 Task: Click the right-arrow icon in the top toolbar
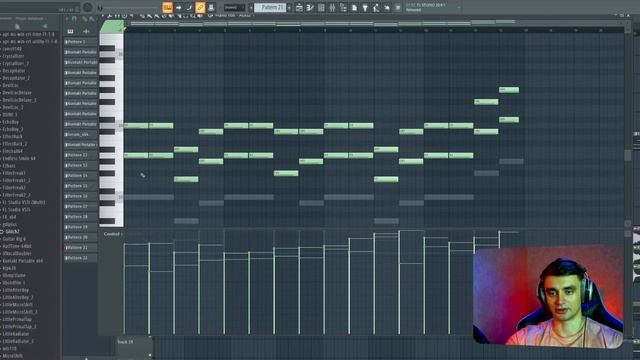178,7
